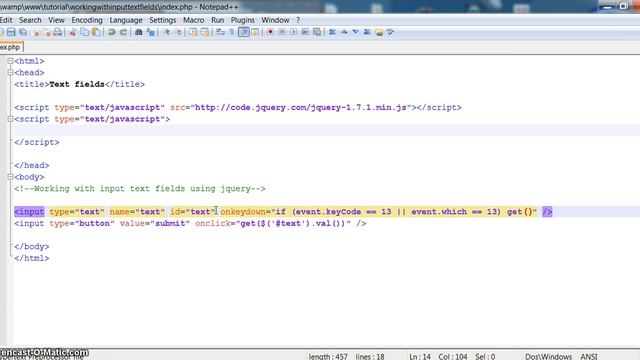Click value="submit" in button input line
Screen dimensions: 640x360
point(155,223)
